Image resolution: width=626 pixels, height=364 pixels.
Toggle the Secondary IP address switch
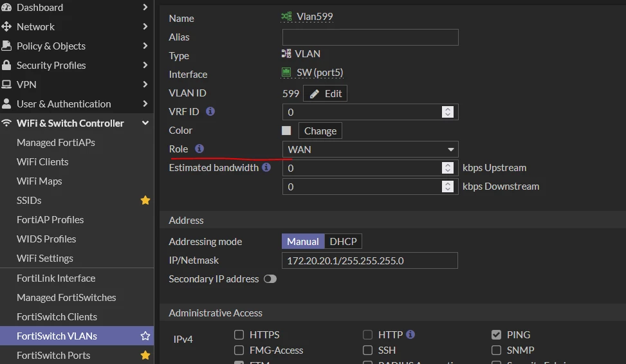pyautogui.click(x=270, y=278)
